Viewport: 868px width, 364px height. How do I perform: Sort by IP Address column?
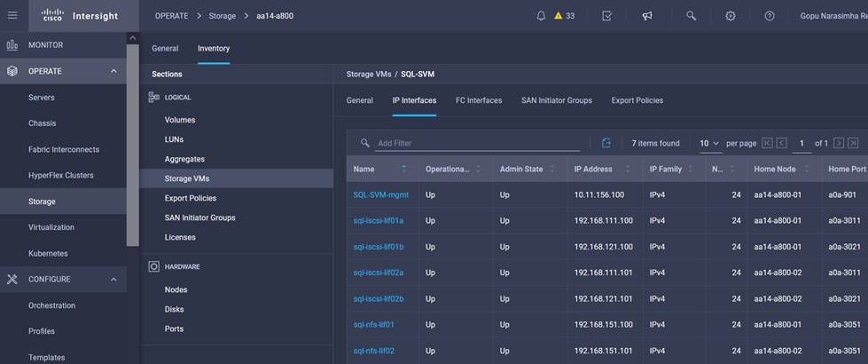point(627,169)
